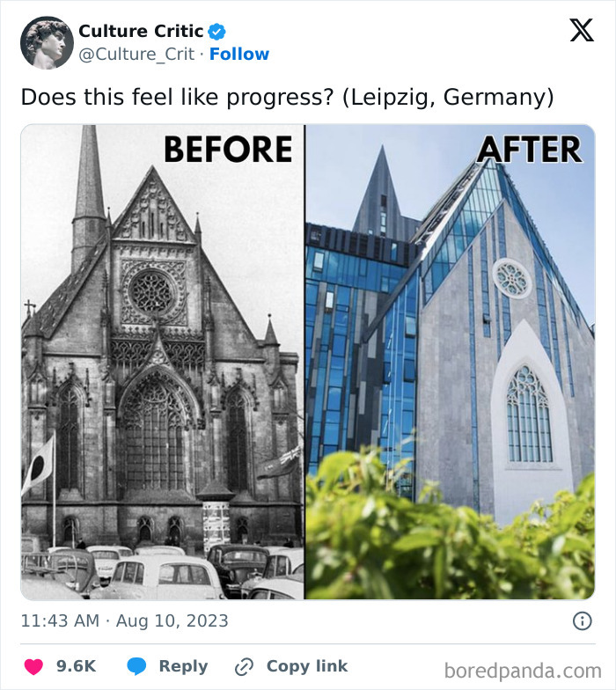Screen dimensions: 616x690
Task: Open the @Culture_Crit handle link
Action: pyautogui.click(x=139, y=55)
